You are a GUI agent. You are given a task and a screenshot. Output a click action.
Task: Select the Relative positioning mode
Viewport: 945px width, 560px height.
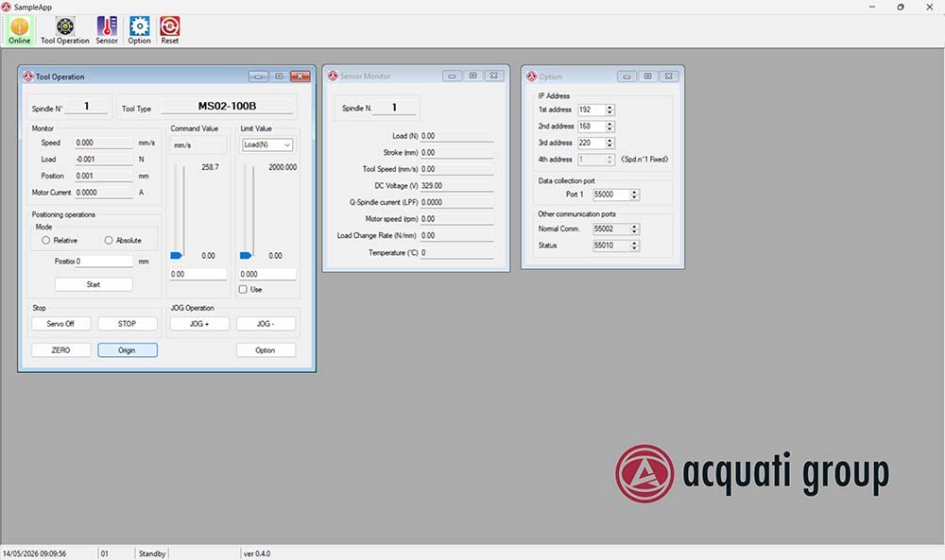[x=45, y=240]
